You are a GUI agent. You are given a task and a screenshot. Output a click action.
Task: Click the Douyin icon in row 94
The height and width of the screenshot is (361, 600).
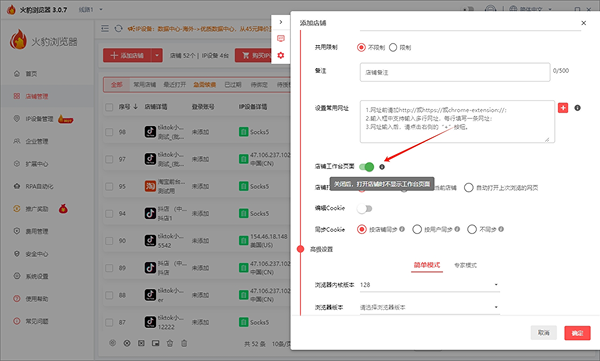(x=150, y=213)
